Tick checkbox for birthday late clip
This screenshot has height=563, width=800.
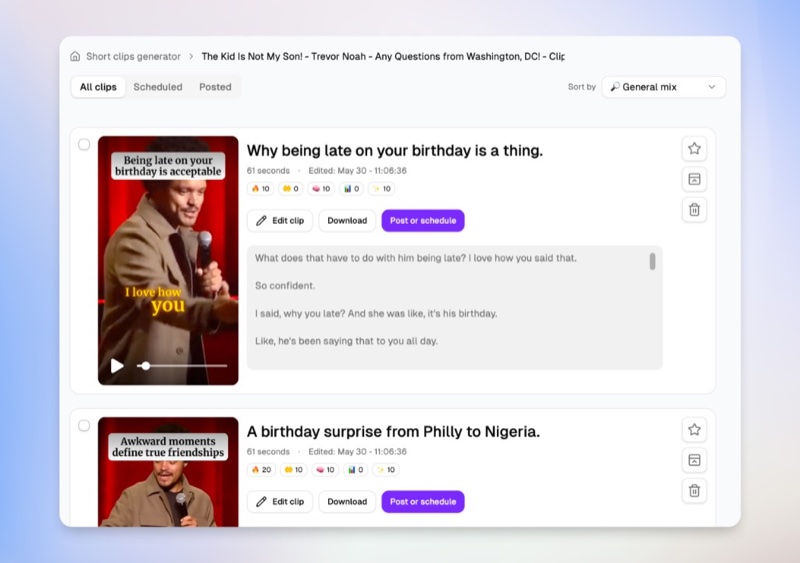84,144
